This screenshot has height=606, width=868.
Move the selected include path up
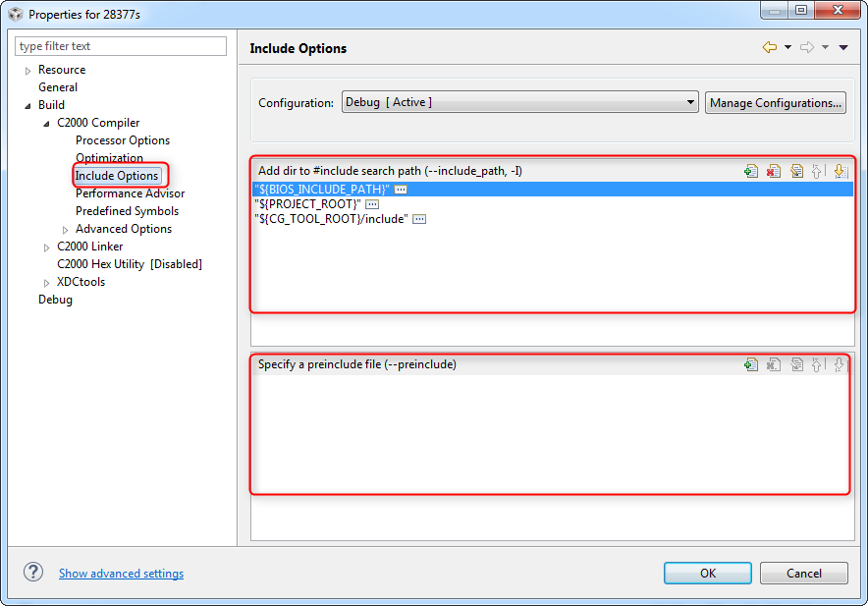(x=817, y=171)
